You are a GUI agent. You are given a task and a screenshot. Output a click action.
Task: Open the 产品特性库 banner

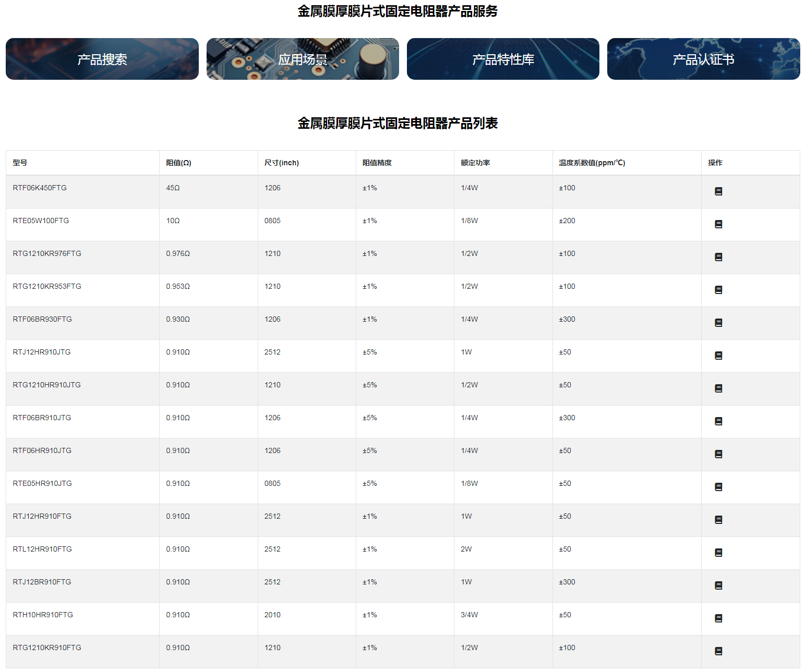coord(503,59)
